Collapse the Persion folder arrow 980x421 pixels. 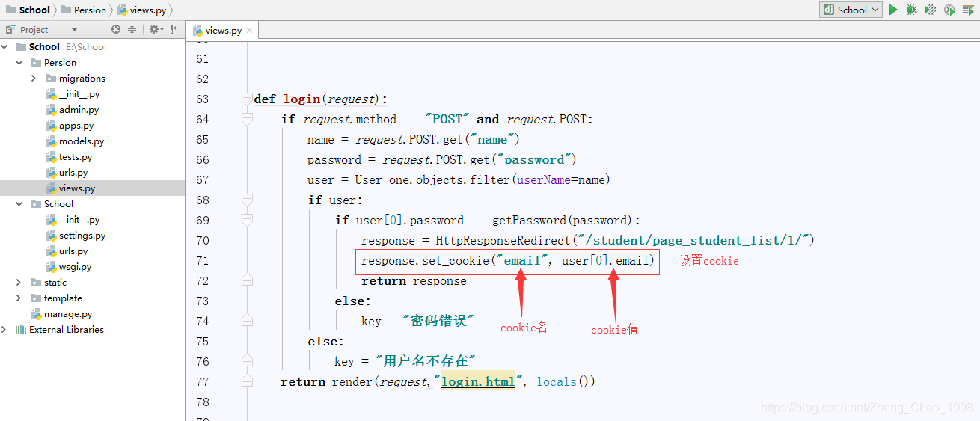(x=19, y=62)
